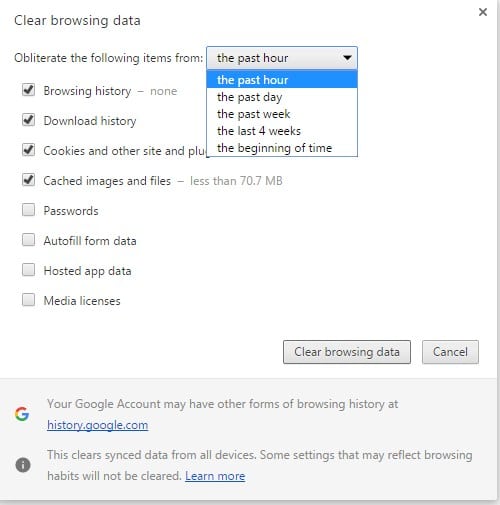This screenshot has width=500, height=505.
Task: Uncheck the Browsing history checkbox
Action: pos(28,90)
